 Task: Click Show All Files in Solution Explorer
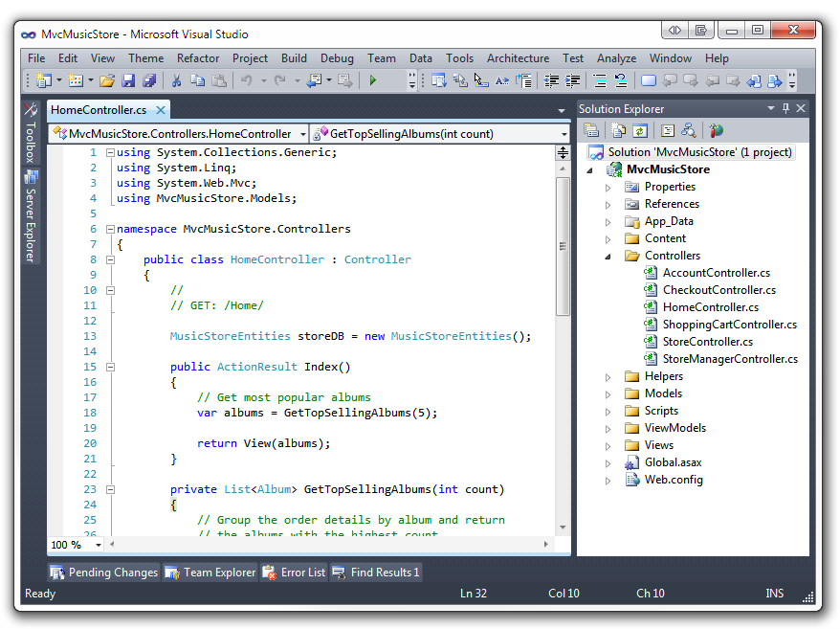(x=619, y=130)
